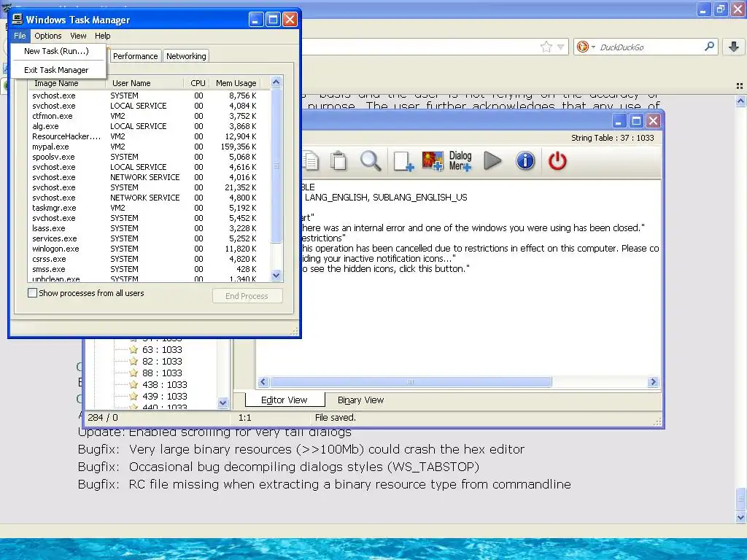Click the process list scroll up arrow
The height and width of the screenshot is (560, 747).
[276, 82]
